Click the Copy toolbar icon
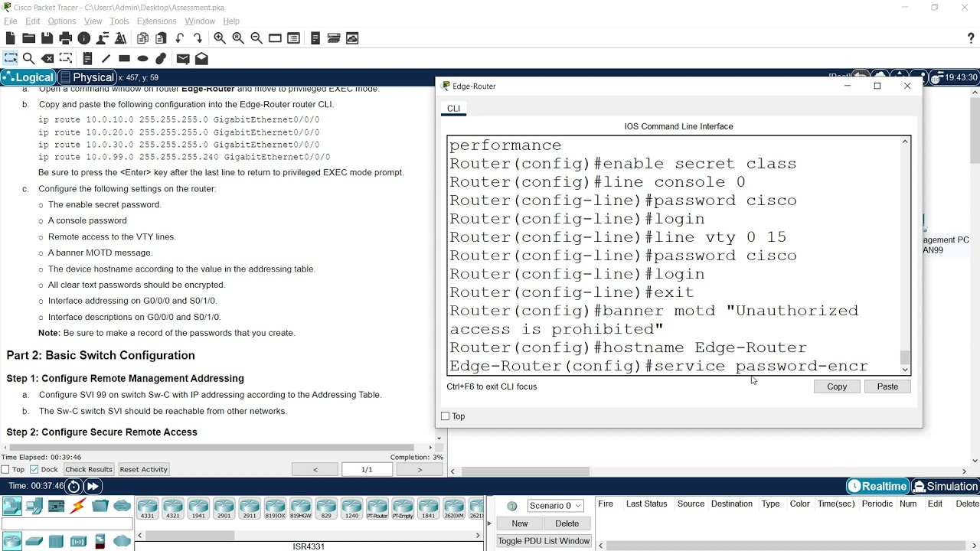Image resolution: width=980 pixels, height=551 pixels. pos(142,38)
